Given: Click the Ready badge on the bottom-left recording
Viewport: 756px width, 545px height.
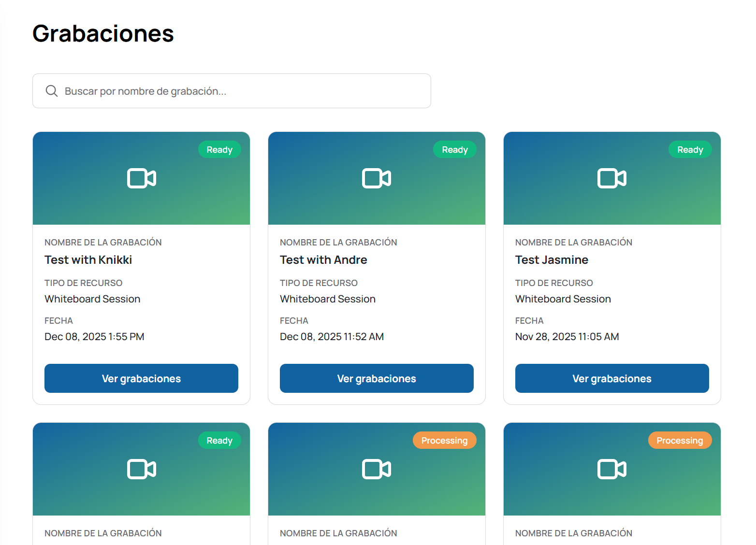Looking at the screenshot, I should pyautogui.click(x=219, y=440).
